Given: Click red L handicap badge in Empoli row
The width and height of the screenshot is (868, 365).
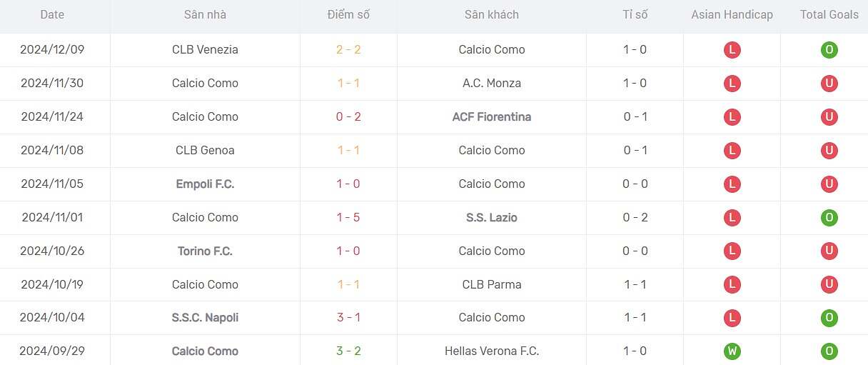Looking at the screenshot, I should point(732,184).
